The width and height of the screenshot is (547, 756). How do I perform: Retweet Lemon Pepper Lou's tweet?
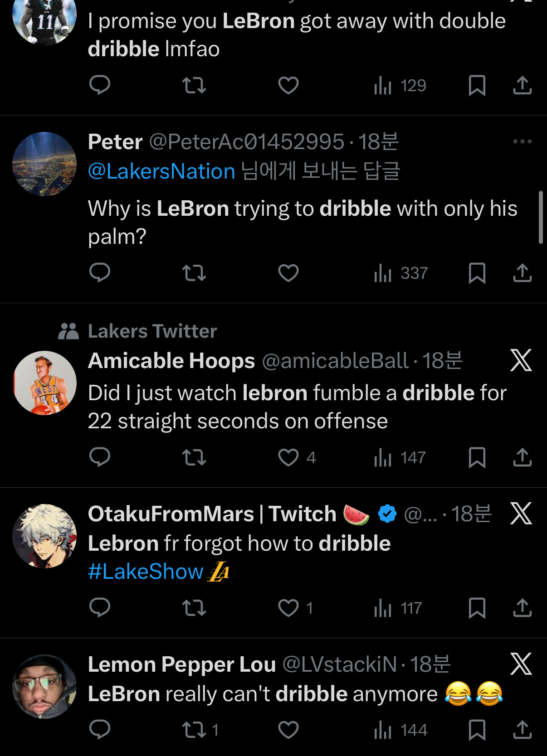pyautogui.click(x=194, y=730)
